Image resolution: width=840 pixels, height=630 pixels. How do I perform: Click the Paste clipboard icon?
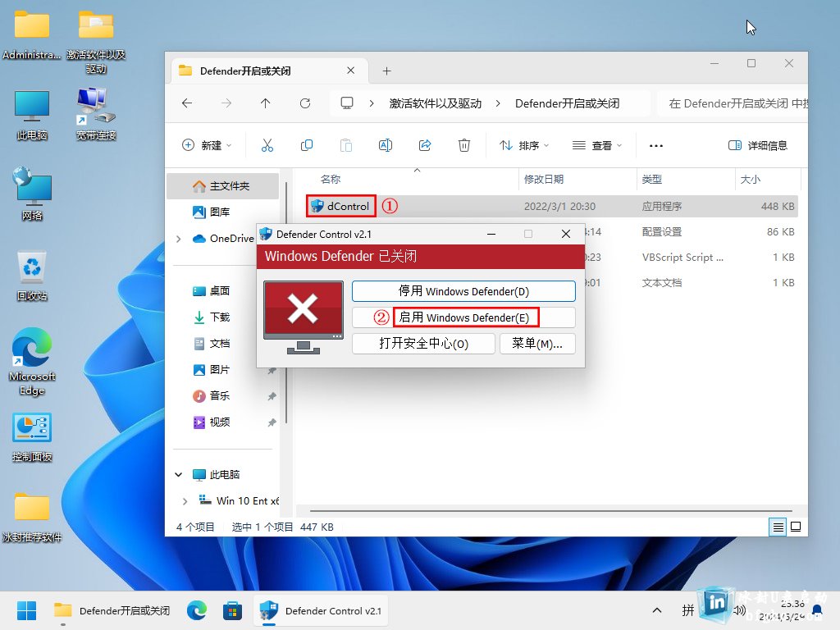pyautogui.click(x=346, y=145)
